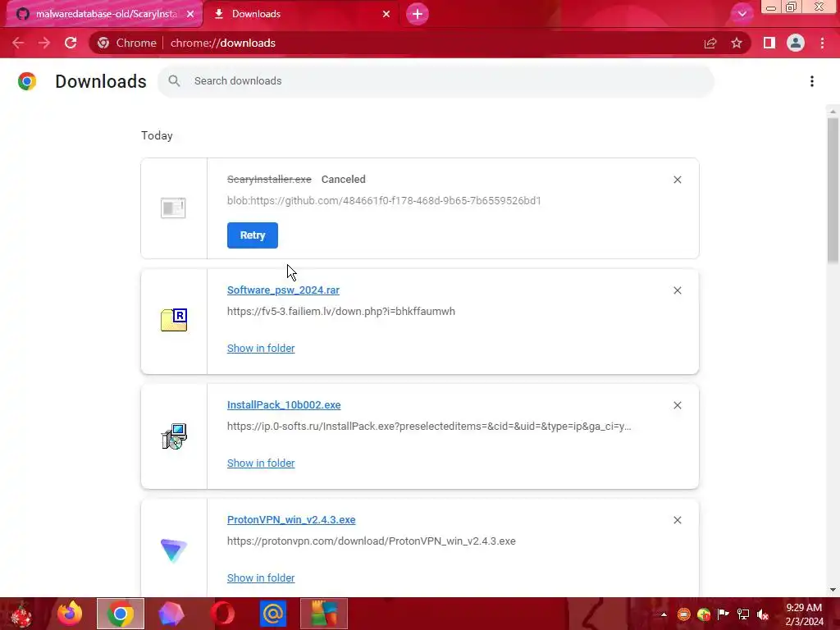Click the chrome://downloads address text
840x630 pixels.
pyautogui.click(x=223, y=43)
